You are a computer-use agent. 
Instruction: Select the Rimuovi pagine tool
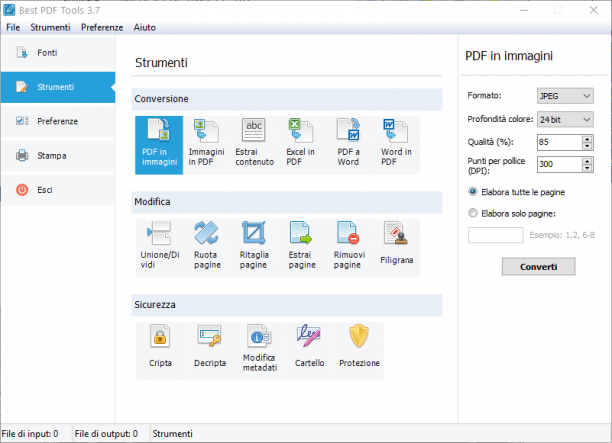point(349,248)
